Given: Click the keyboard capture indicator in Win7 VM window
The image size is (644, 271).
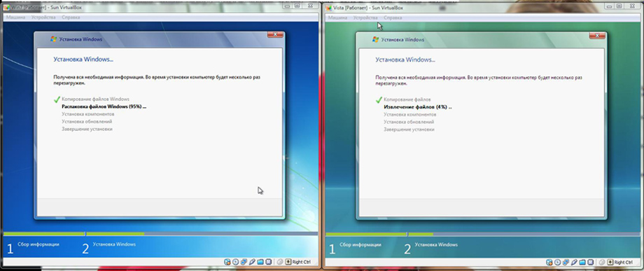Looking at the screenshot, I should [288, 262].
